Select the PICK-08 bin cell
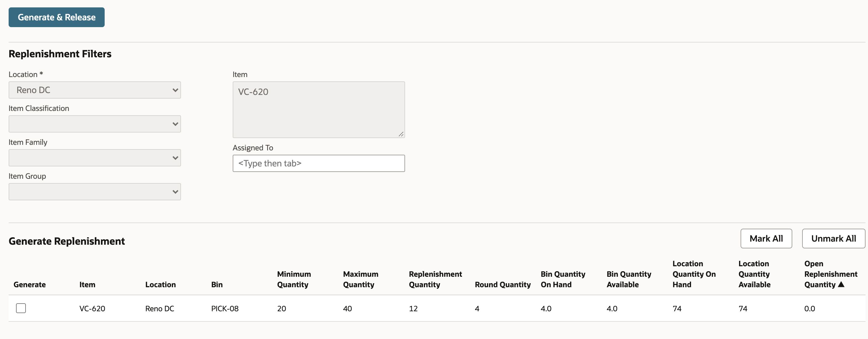 (225, 308)
